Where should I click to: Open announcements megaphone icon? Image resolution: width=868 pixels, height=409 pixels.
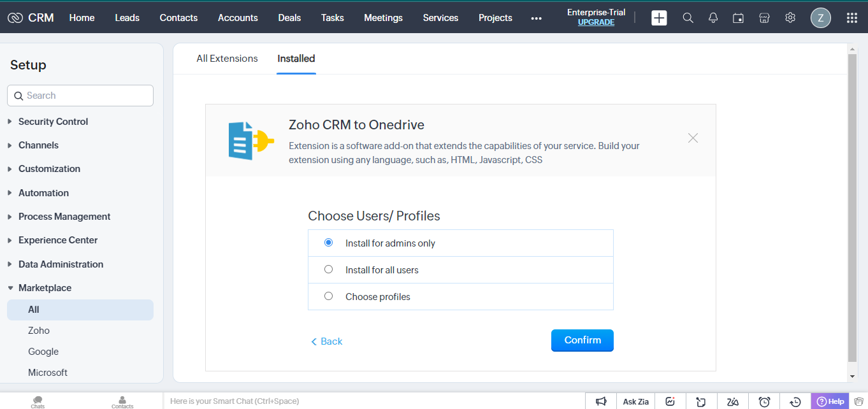(601, 401)
